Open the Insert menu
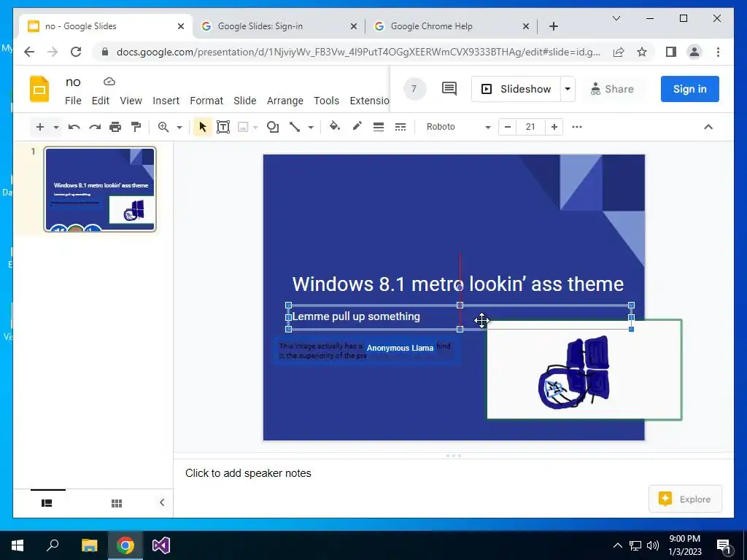This screenshot has height=560, width=747. [166, 101]
